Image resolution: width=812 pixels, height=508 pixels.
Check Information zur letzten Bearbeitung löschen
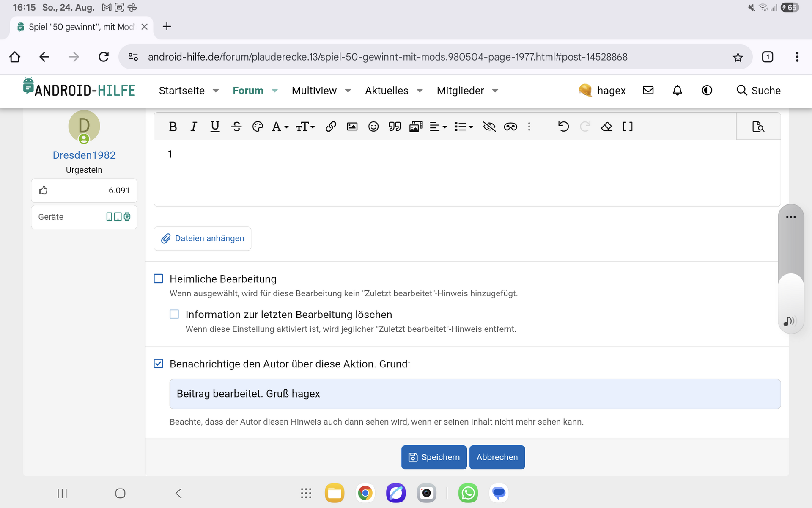[x=174, y=314]
